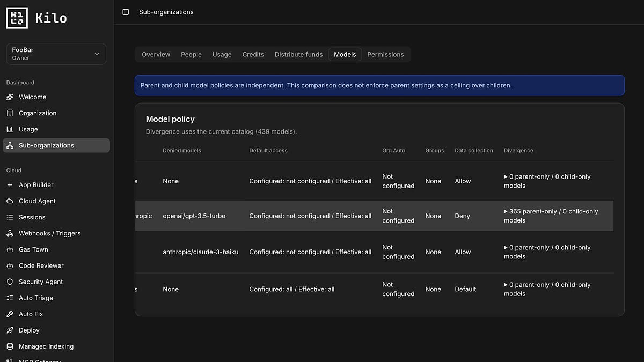The height and width of the screenshot is (362, 644).
Task: Click the Default data collection cell
Action: point(465,289)
